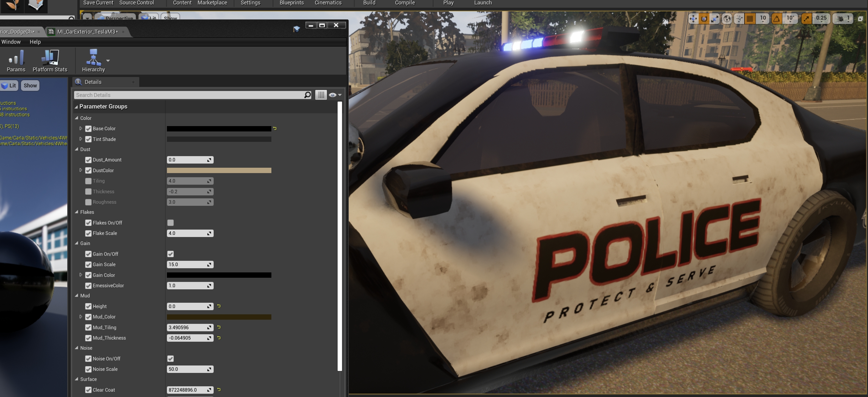868x397 pixels.
Task: Toggle grid snapping icon in viewport
Action: tap(750, 18)
